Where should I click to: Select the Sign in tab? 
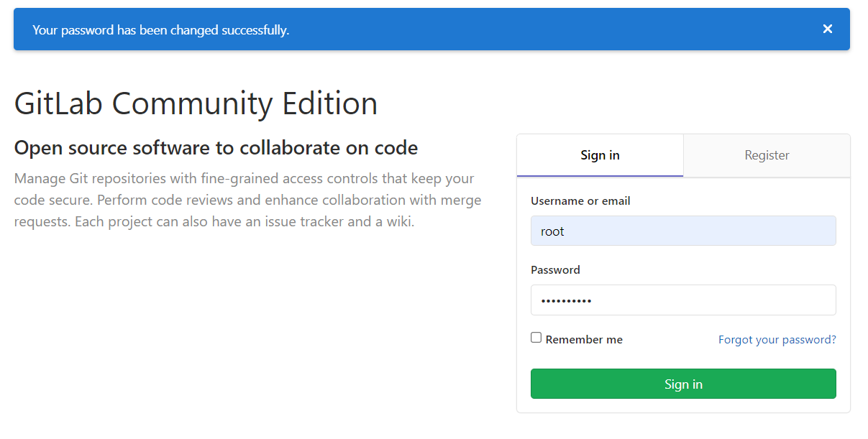[600, 155]
